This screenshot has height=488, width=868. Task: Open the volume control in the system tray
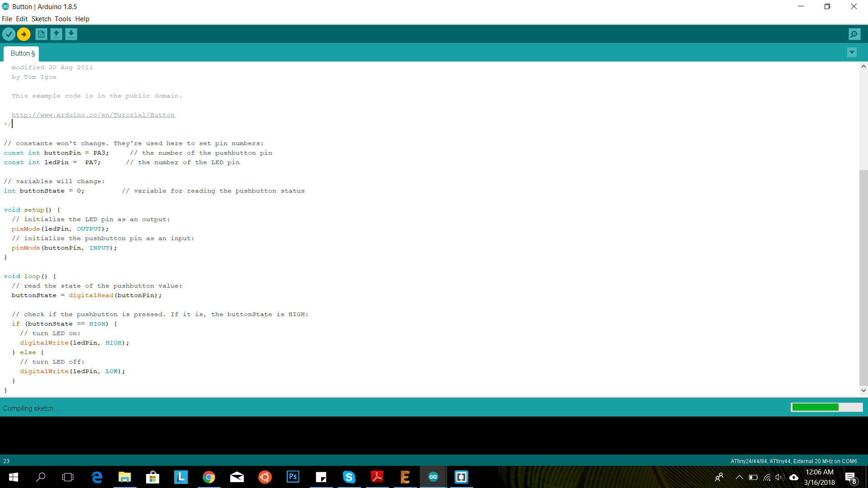(779, 477)
